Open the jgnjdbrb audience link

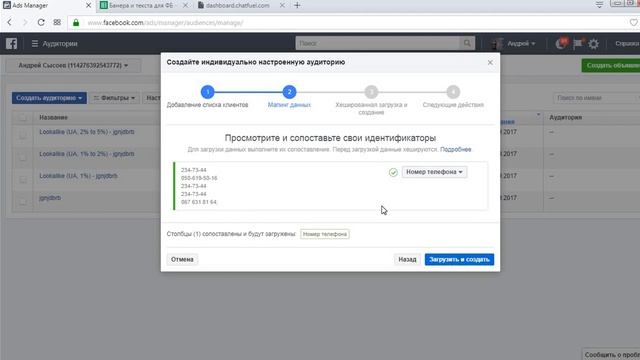click(x=50, y=198)
